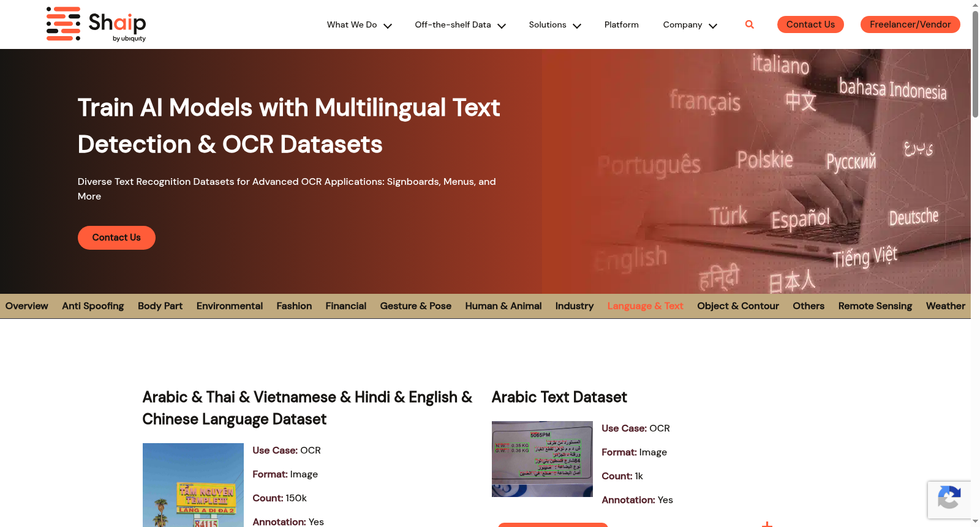
Task: Click the scrollbar down arrow
Action: coord(975,521)
